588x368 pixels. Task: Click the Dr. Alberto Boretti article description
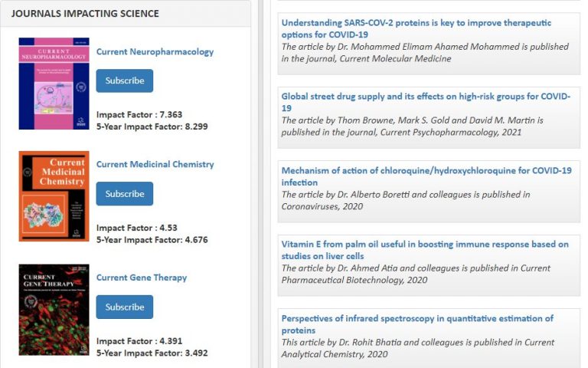pyautogui.click(x=405, y=200)
